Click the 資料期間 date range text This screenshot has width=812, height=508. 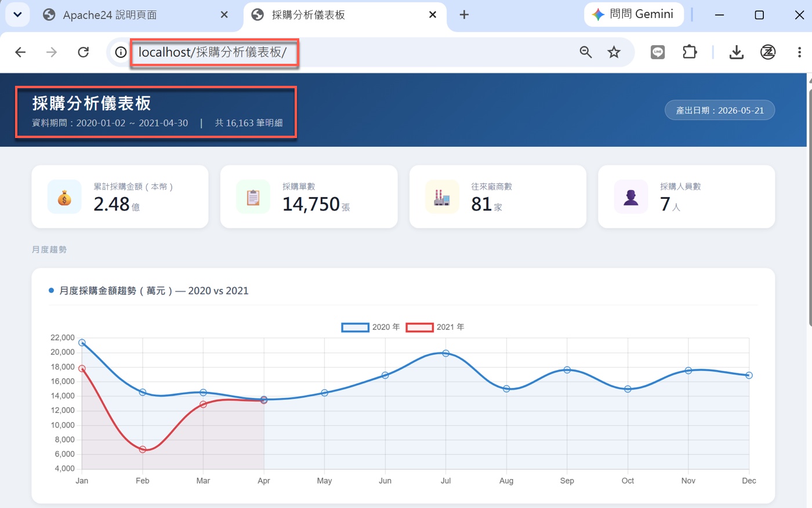[x=110, y=123]
